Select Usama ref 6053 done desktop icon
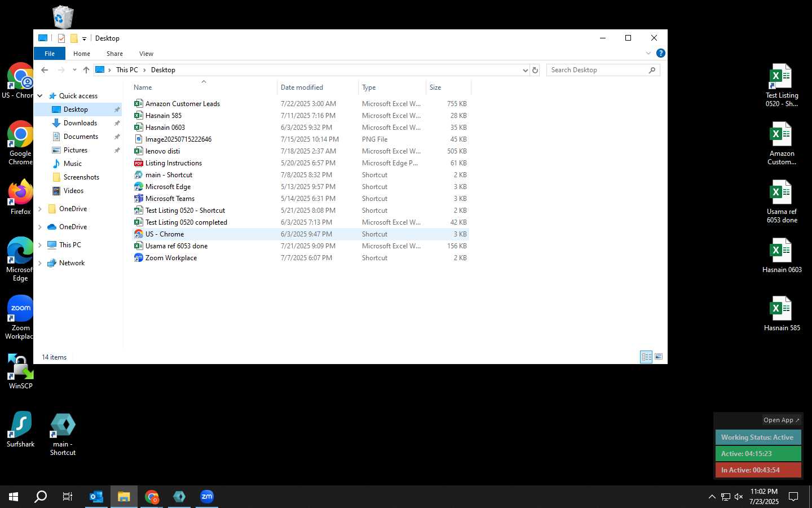Viewport: 812px width, 508px height. click(782, 202)
